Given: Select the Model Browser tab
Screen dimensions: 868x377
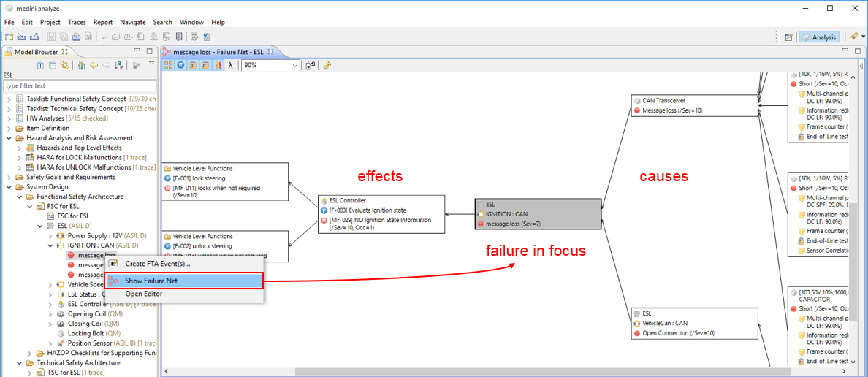Looking at the screenshot, I should 35,51.
